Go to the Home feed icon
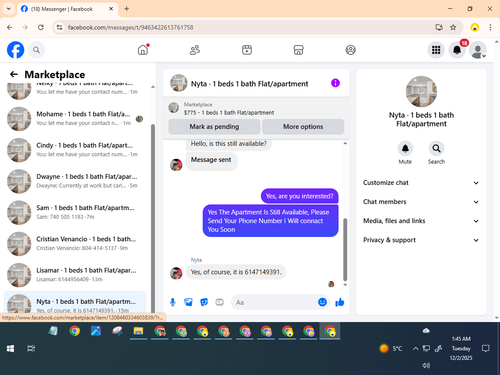The height and width of the screenshot is (375, 500). [143, 50]
